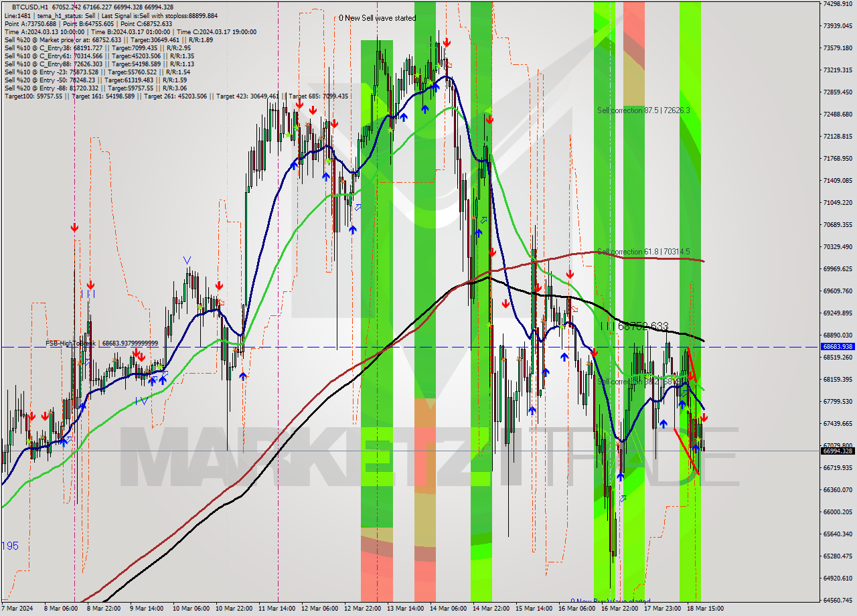The width and height of the screenshot is (857, 616).
Task: Click the '13 Mar 14:00' time axis label
Action: coord(405,609)
